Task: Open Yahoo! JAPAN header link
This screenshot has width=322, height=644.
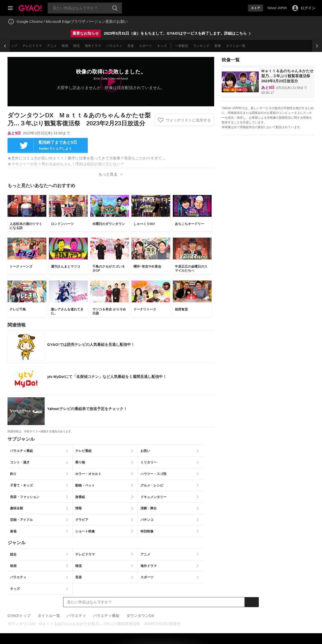Action: coord(277,8)
